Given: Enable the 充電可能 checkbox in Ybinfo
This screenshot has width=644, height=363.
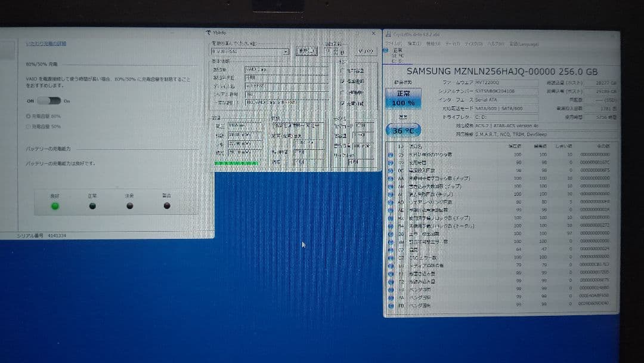Looking at the screenshot, I should [343, 103].
